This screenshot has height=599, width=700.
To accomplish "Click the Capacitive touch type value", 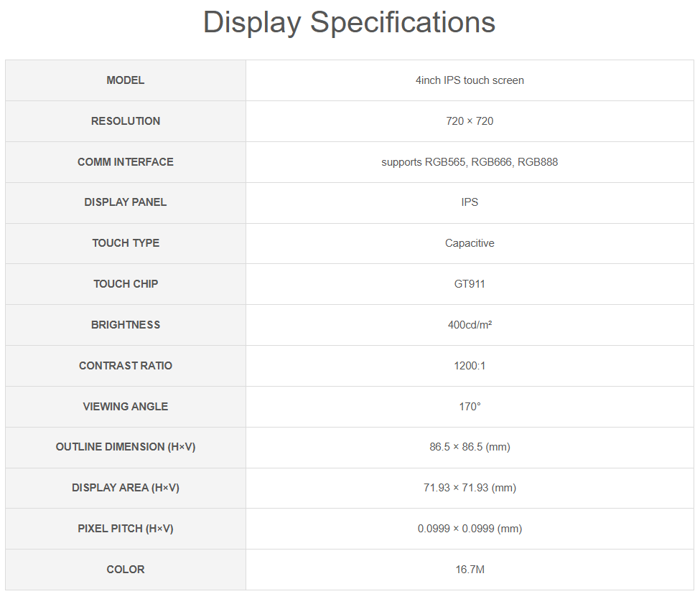I will tap(470, 243).
